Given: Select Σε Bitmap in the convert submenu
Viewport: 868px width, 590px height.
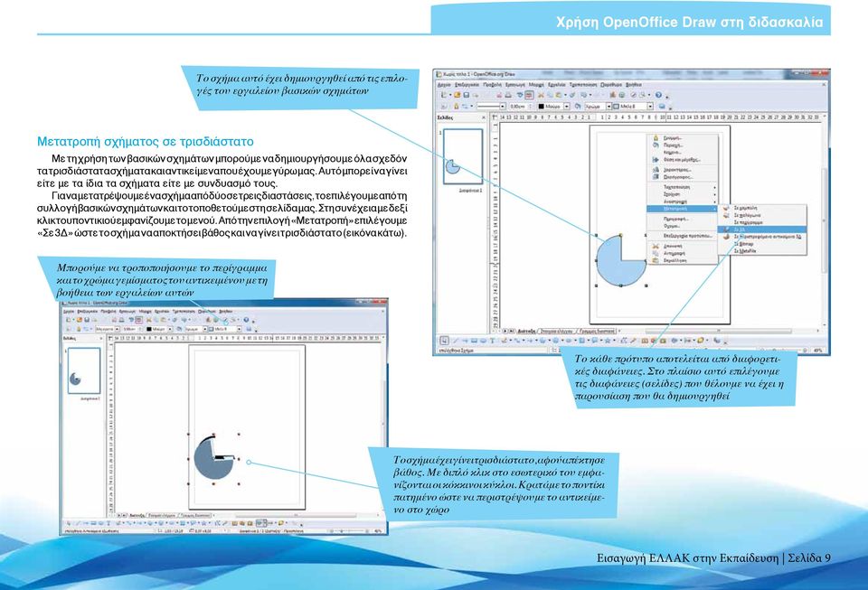Looking at the screenshot, I should pos(761,243).
